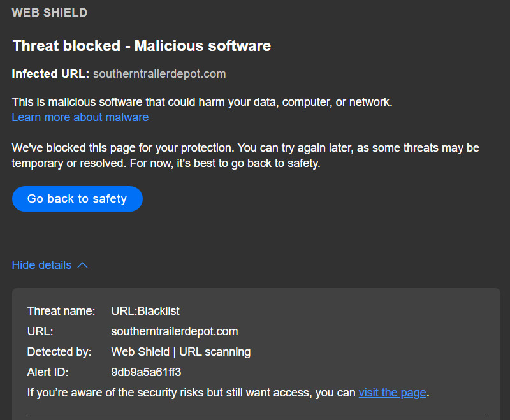Image resolution: width=510 pixels, height=420 pixels.
Task: Follow the visit the page link
Action: 392,393
